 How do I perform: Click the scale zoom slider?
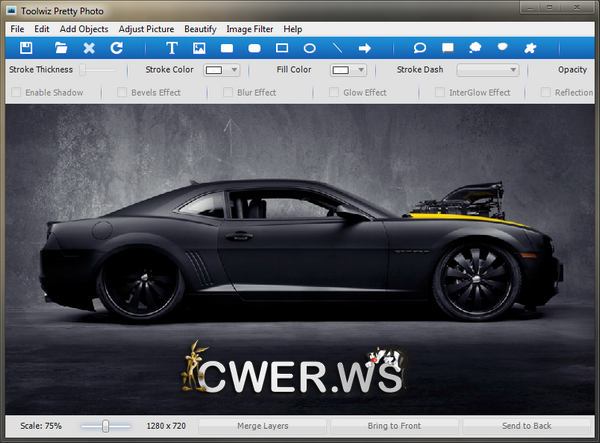click(105, 426)
